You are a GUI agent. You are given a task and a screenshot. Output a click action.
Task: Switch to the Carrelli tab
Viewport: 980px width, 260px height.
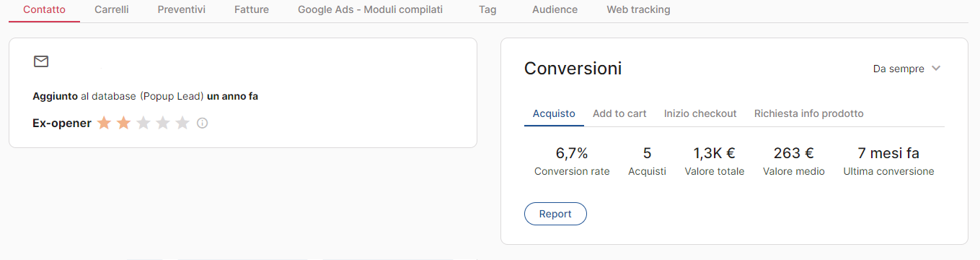(x=112, y=10)
